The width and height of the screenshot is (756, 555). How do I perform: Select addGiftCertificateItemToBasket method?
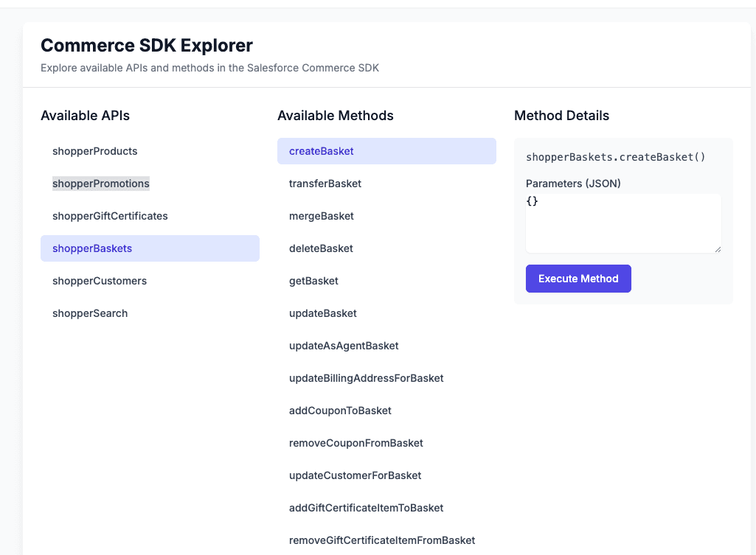click(386, 508)
